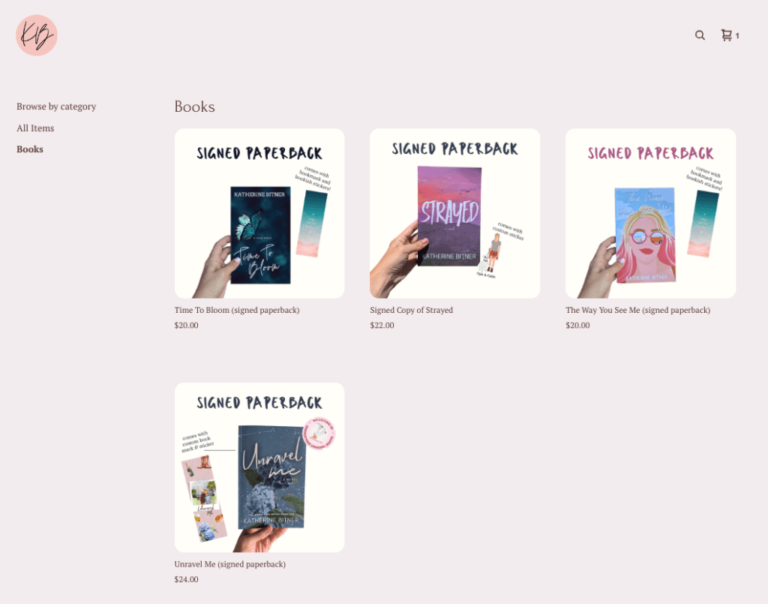Select All Items category

coord(35,128)
